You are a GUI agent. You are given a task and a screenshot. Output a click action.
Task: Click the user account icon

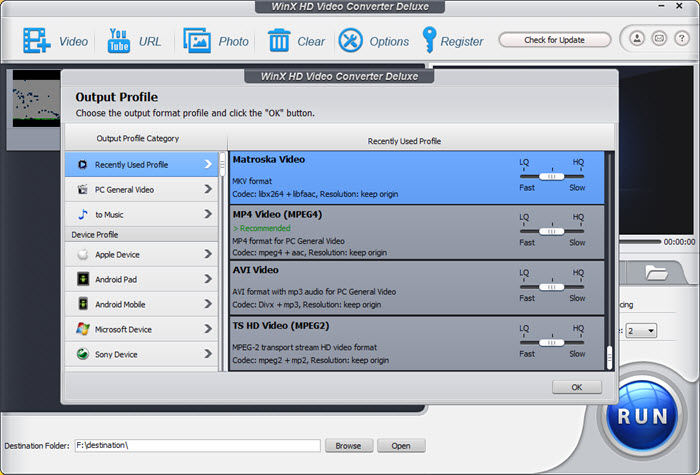pyautogui.click(x=637, y=38)
